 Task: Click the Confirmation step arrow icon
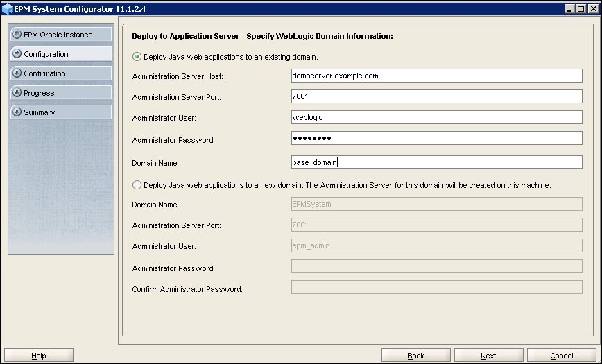17,73
